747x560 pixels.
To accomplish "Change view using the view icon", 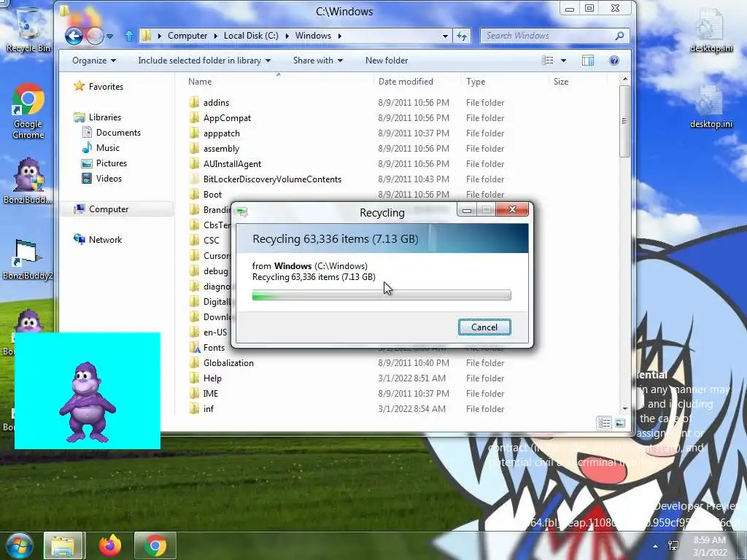I will pyautogui.click(x=548, y=61).
